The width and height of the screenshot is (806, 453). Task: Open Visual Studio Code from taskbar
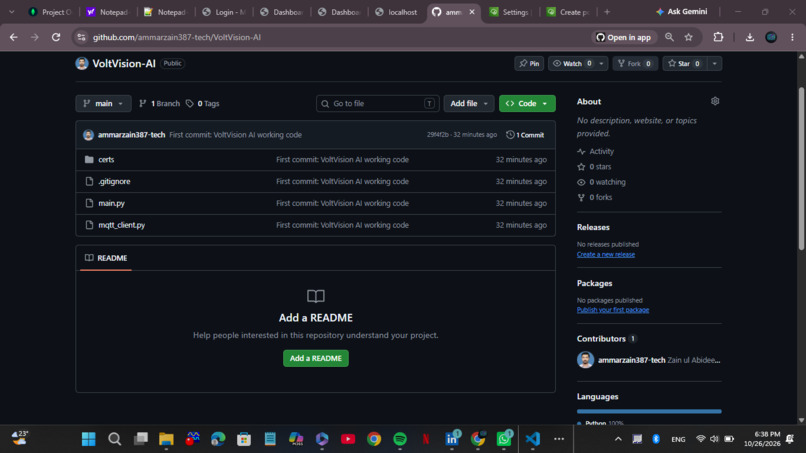(x=533, y=439)
